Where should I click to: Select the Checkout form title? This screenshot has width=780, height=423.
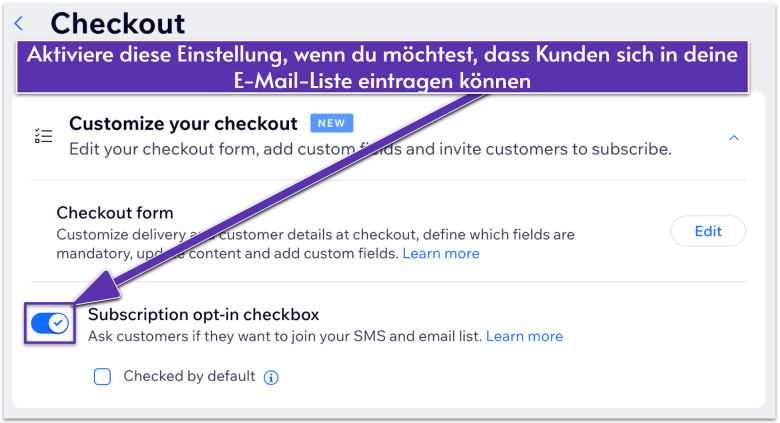(115, 212)
